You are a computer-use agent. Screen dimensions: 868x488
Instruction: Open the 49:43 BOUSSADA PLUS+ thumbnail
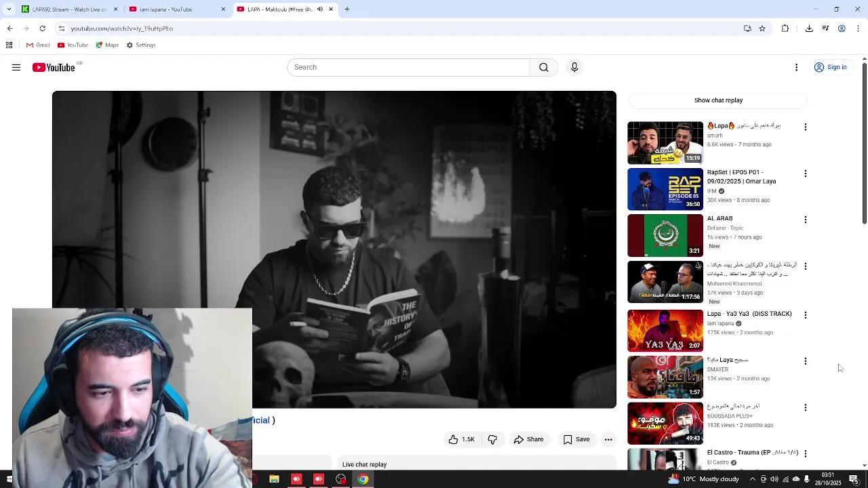coord(665,424)
